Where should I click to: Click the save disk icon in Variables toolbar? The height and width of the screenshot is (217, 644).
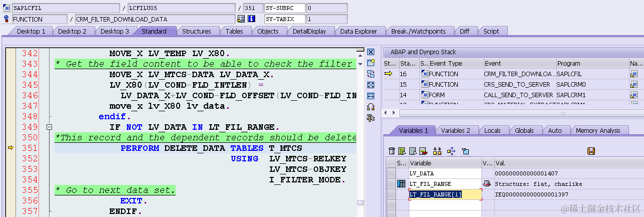(x=591, y=151)
